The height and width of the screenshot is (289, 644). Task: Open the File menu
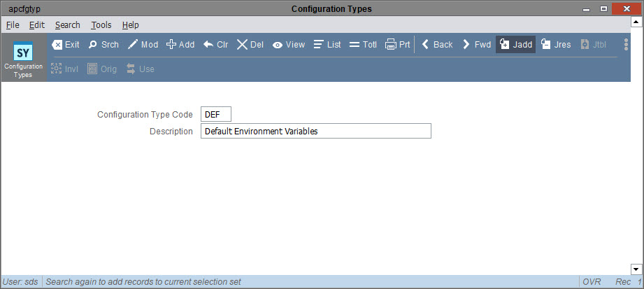click(x=13, y=25)
